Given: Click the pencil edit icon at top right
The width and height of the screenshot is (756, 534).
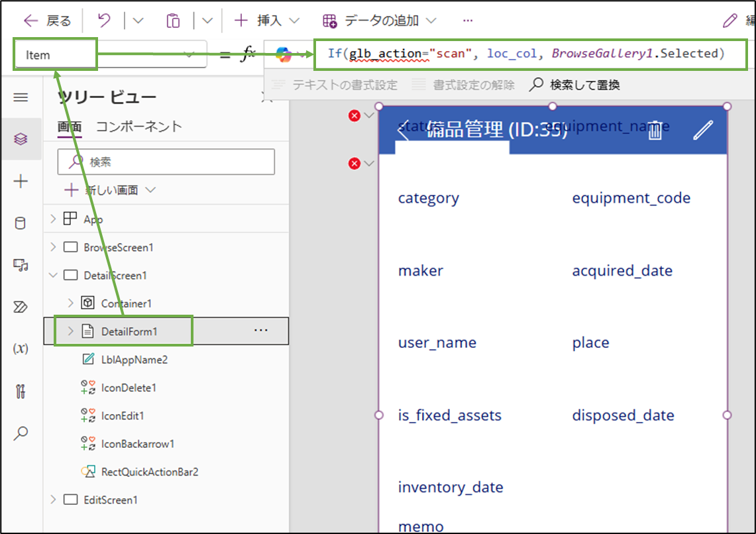Looking at the screenshot, I should pos(729,21).
